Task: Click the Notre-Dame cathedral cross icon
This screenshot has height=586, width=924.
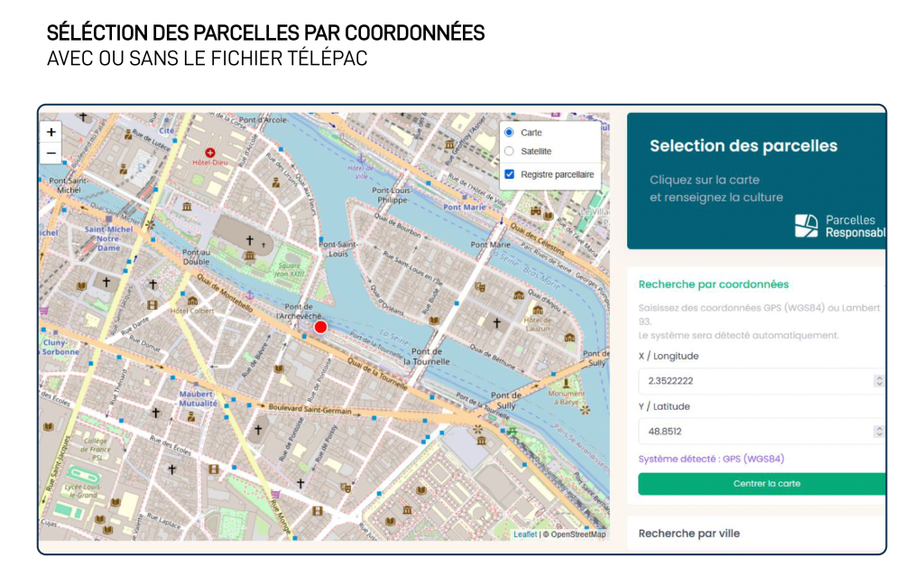Action: pyautogui.click(x=250, y=240)
